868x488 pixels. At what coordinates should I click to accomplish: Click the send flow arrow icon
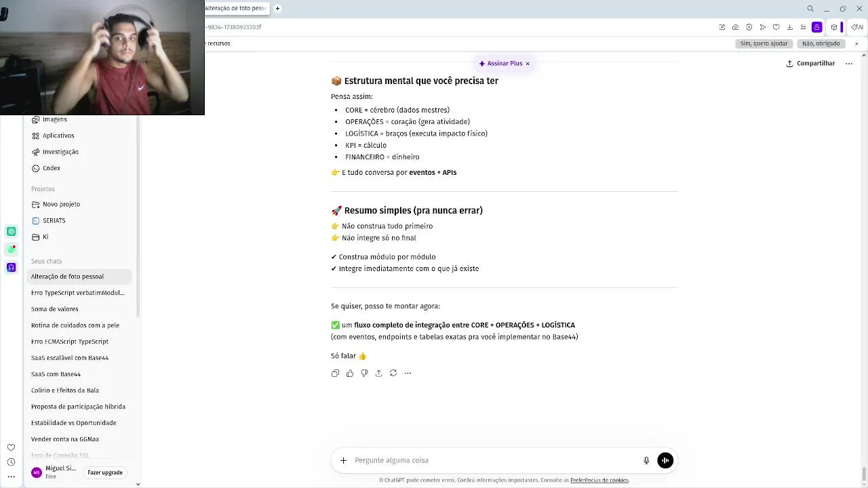[x=763, y=27]
